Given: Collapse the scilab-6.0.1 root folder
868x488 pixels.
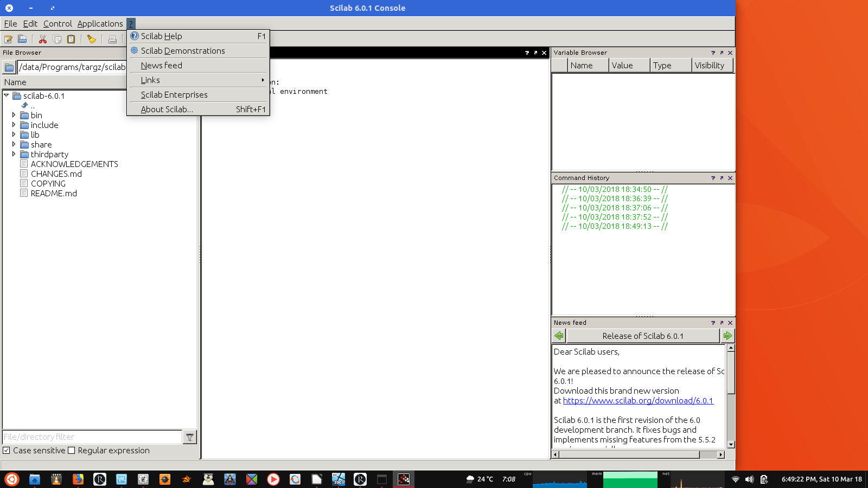Looking at the screenshot, I should [x=7, y=95].
